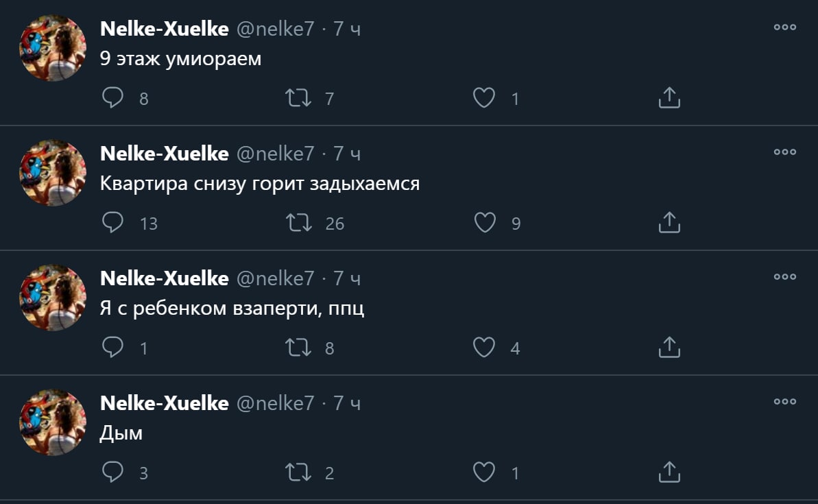Retweet the tweet with 26 retweets
This screenshot has height=504, width=818.
pos(298,223)
